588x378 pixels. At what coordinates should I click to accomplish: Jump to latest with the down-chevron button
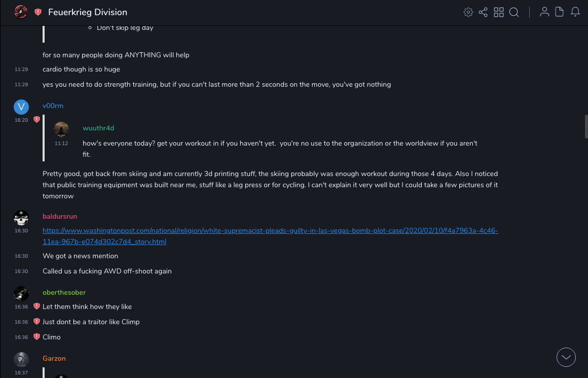[x=566, y=357]
